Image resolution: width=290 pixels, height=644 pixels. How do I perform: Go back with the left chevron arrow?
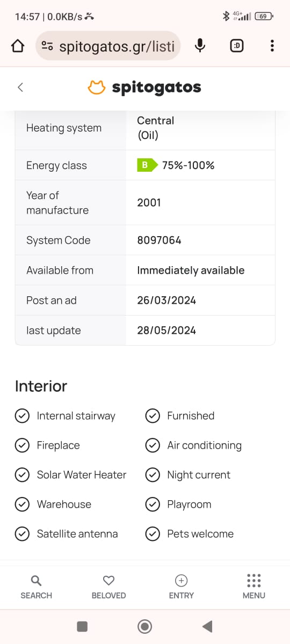tap(20, 87)
